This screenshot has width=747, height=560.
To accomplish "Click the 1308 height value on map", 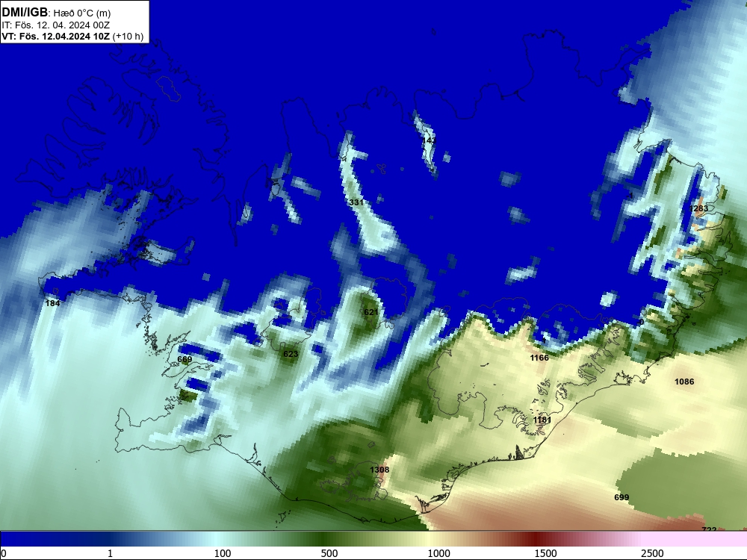I will click(379, 470).
